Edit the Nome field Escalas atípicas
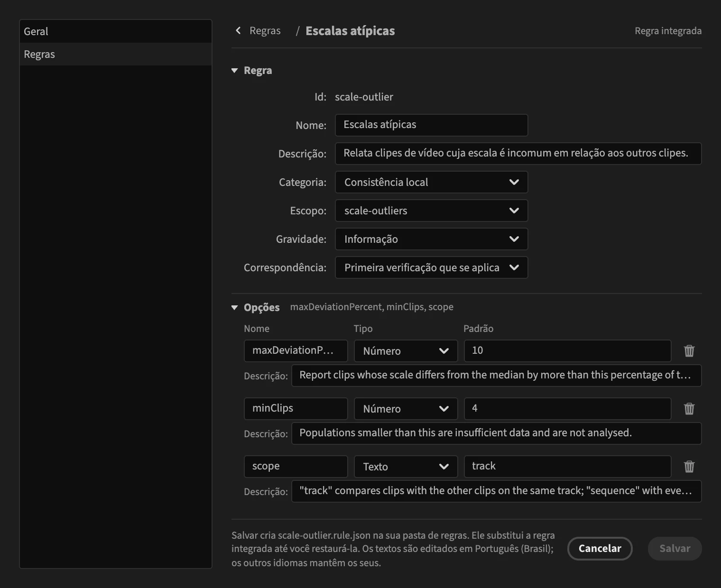The image size is (721, 588). click(x=431, y=125)
